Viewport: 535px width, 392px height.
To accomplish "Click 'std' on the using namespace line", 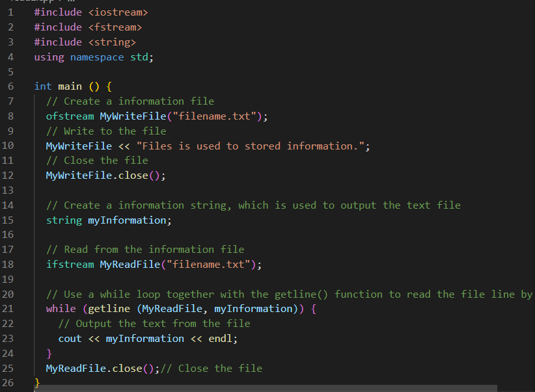I will pyautogui.click(x=139, y=57).
